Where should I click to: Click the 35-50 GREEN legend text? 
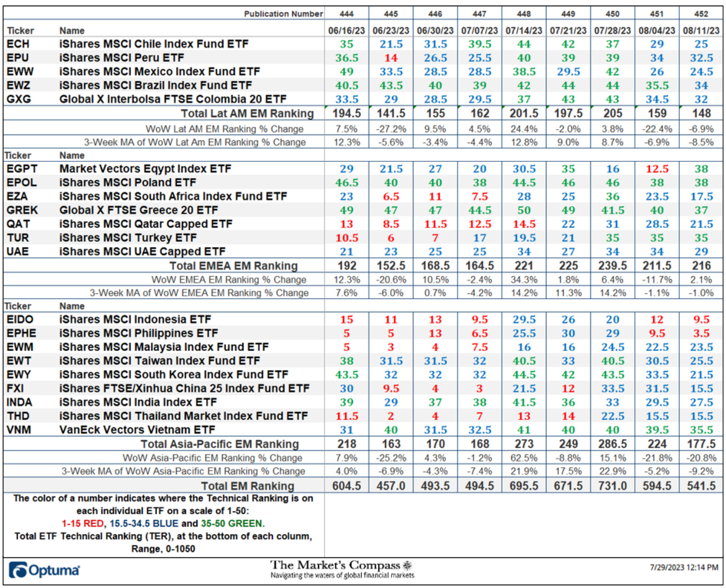pos(233,524)
